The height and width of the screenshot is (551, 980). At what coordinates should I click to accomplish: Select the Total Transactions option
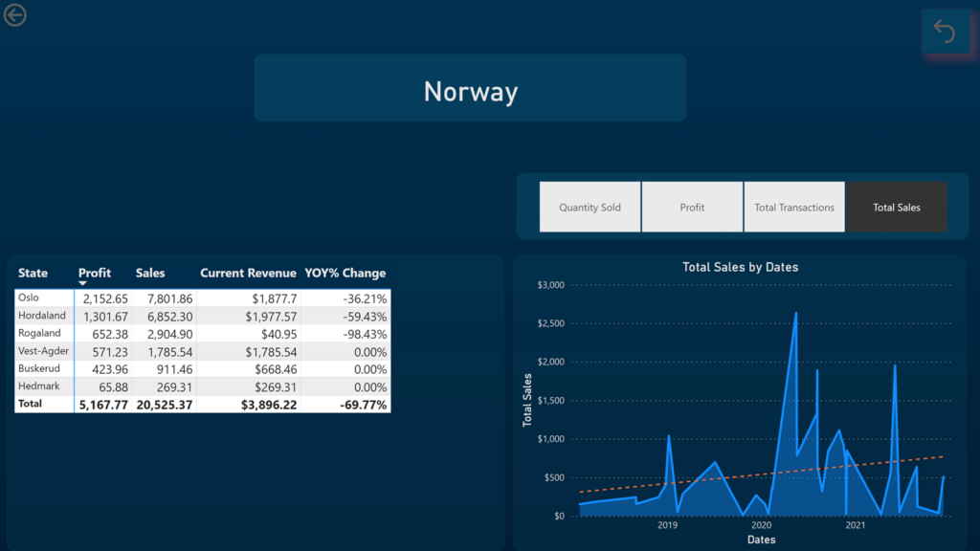(794, 207)
